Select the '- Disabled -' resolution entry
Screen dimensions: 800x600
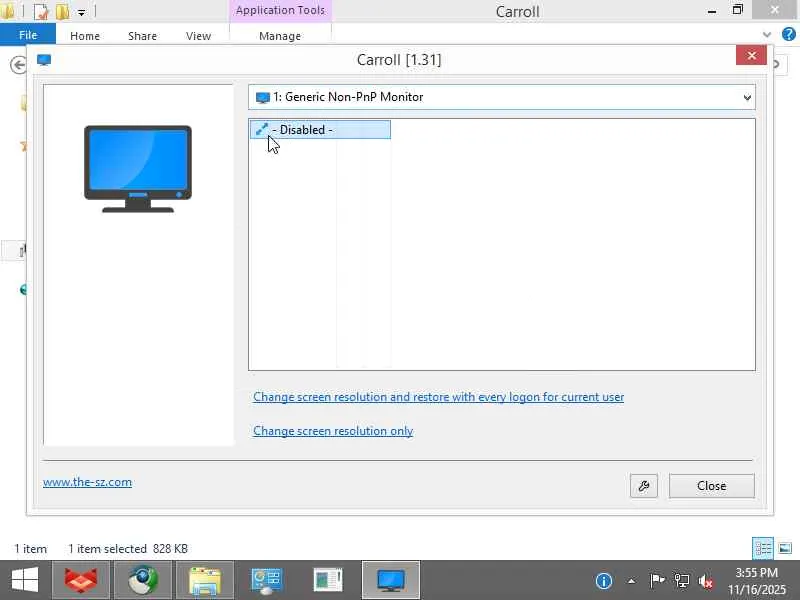pos(320,130)
